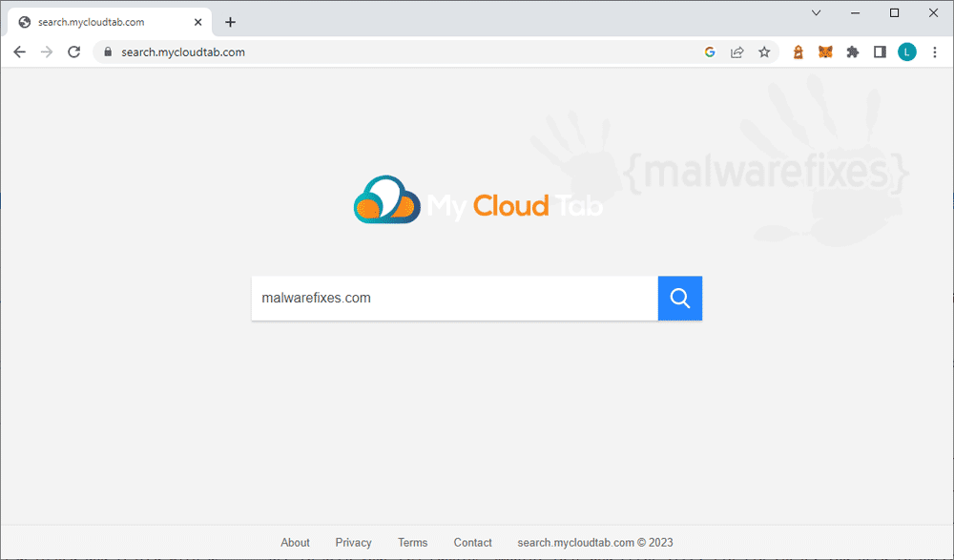The image size is (954, 560).
Task: Share this page using the share icon
Action: (x=736, y=52)
